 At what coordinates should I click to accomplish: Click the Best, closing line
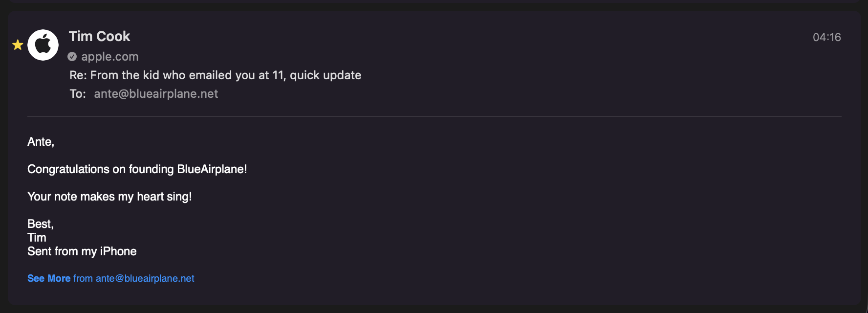point(40,224)
